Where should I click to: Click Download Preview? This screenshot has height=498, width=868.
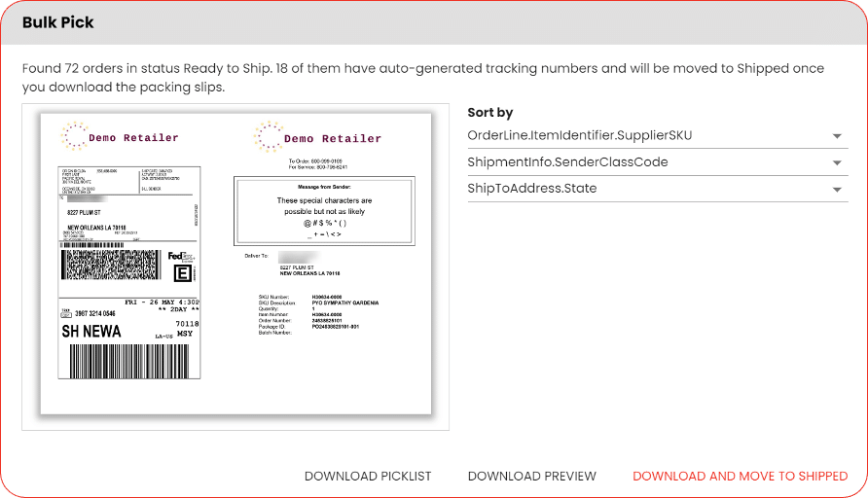tap(532, 477)
